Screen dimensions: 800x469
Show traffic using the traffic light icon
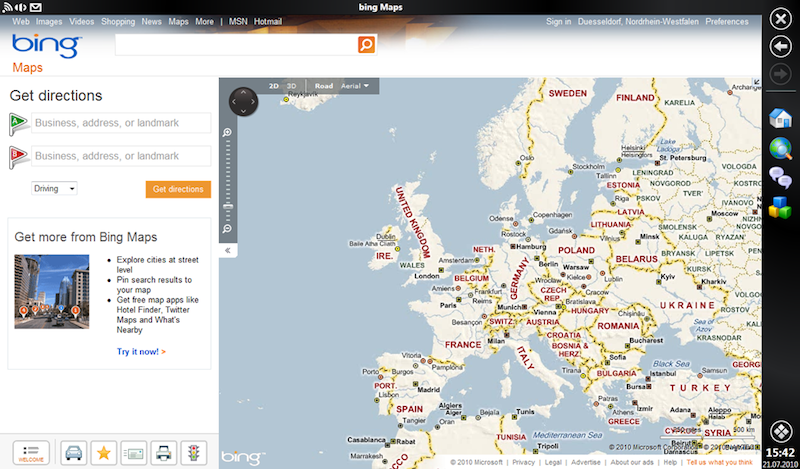pyautogui.click(x=194, y=453)
